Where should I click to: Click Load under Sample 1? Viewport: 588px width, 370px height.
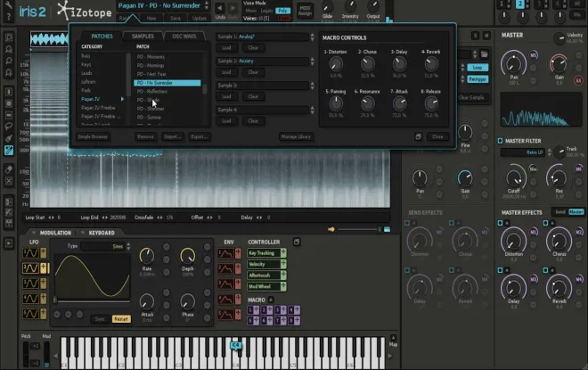226,47
